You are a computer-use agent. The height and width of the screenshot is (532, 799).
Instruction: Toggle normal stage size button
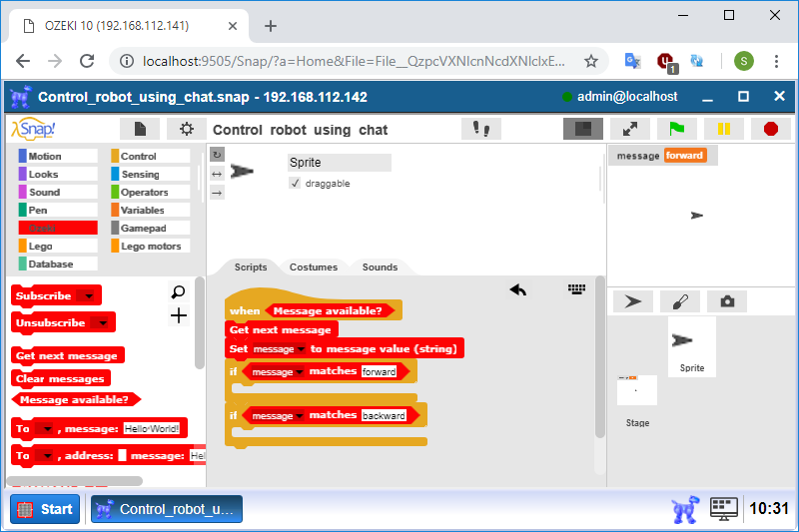pyautogui.click(x=583, y=129)
